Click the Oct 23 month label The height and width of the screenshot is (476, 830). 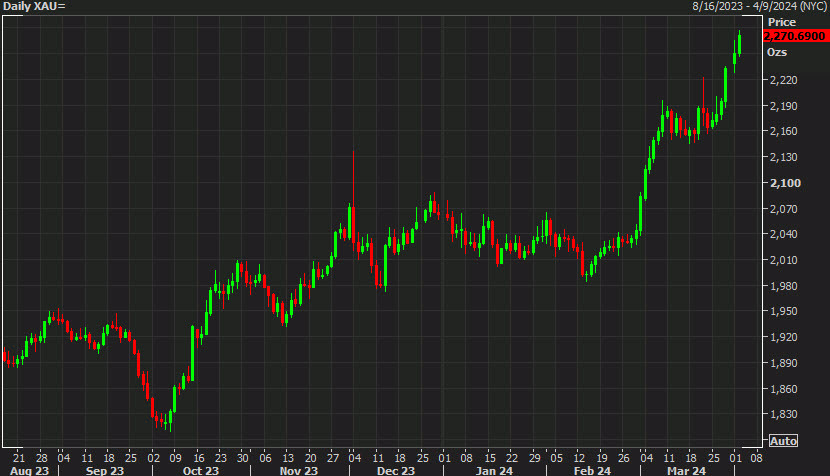click(201, 470)
